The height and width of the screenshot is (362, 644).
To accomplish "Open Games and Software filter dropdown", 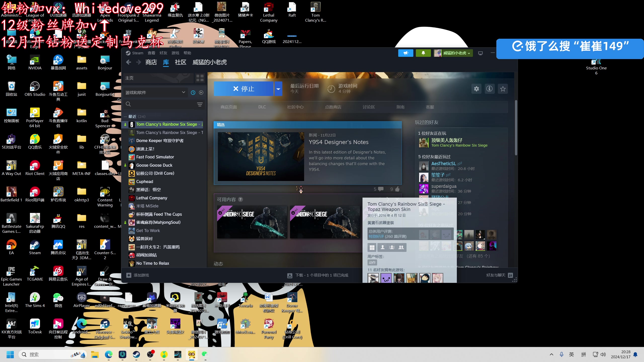I will pos(155,93).
